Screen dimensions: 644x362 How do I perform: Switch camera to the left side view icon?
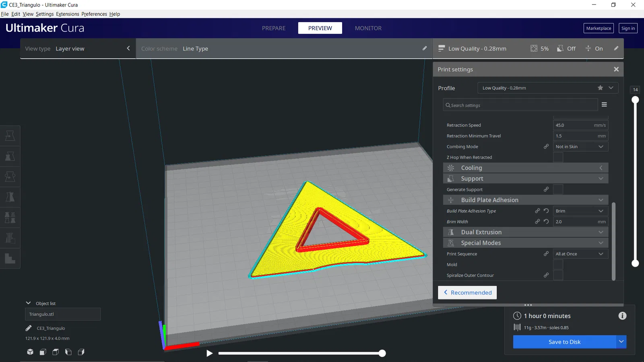coord(68,352)
